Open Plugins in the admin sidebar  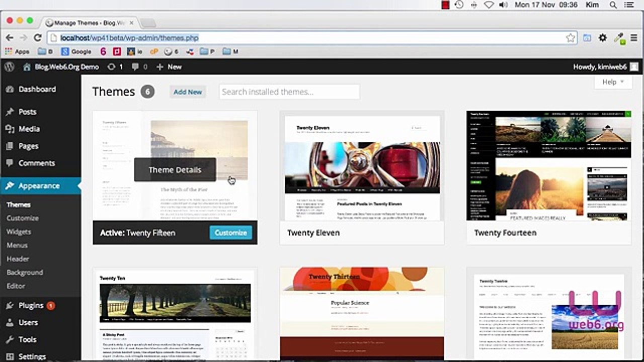click(30, 305)
